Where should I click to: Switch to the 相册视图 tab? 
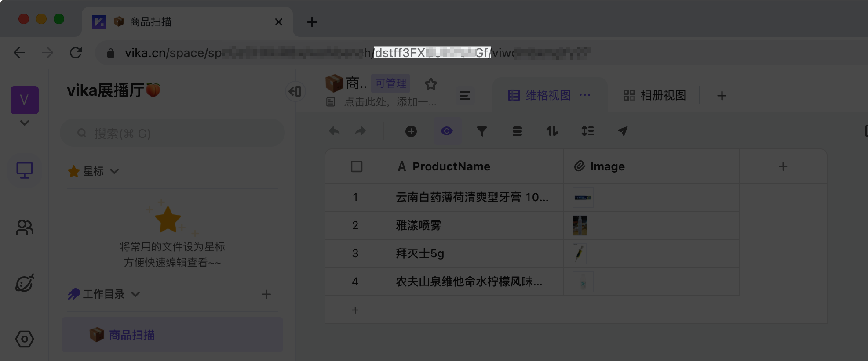coord(654,95)
